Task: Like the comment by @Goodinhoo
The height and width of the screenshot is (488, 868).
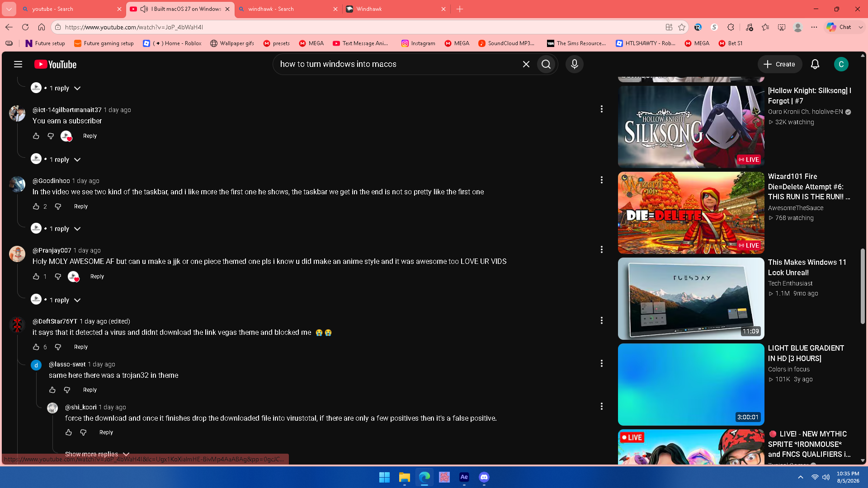Action: [x=36, y=206]
